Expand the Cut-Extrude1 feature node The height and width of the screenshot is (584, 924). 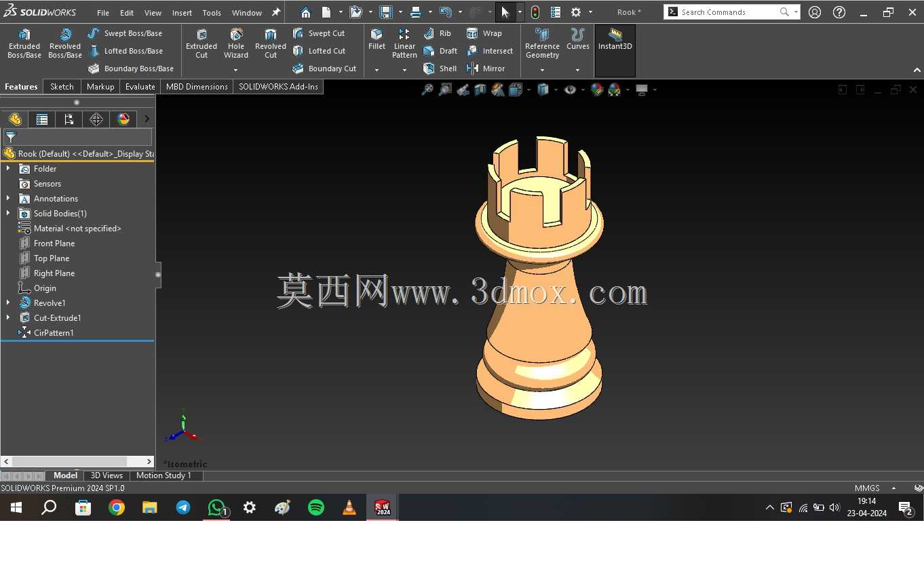[8, 317]
